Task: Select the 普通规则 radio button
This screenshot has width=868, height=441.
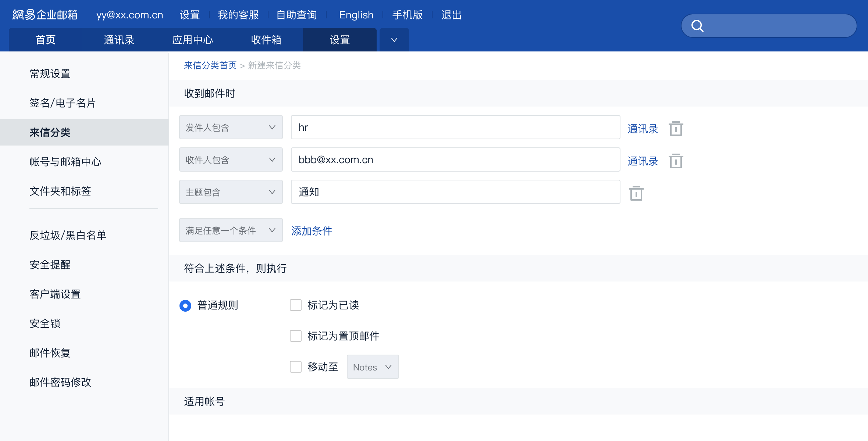Action: (x=185, y=305)
